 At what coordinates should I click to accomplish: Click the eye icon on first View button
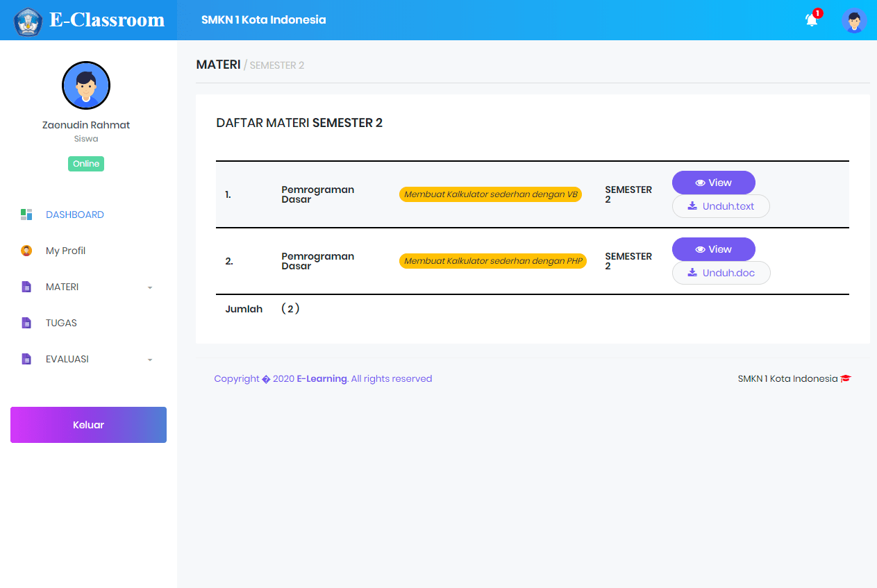point(700,182)
